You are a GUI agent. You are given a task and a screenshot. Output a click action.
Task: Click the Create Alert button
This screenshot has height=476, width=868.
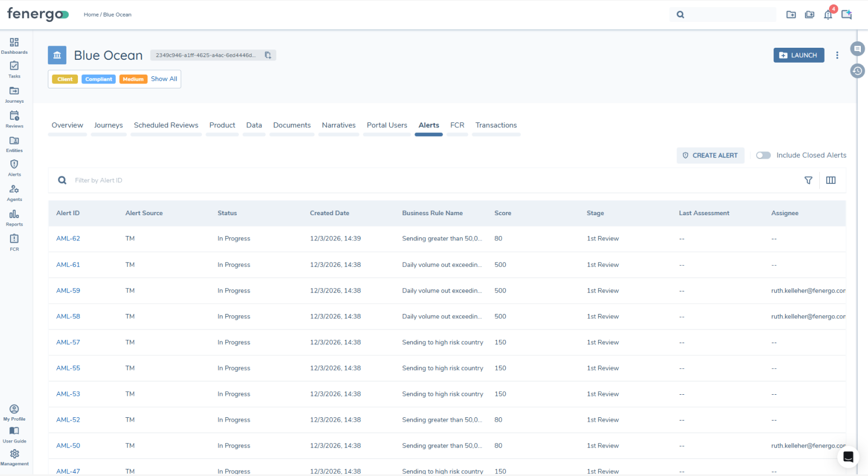710,155
